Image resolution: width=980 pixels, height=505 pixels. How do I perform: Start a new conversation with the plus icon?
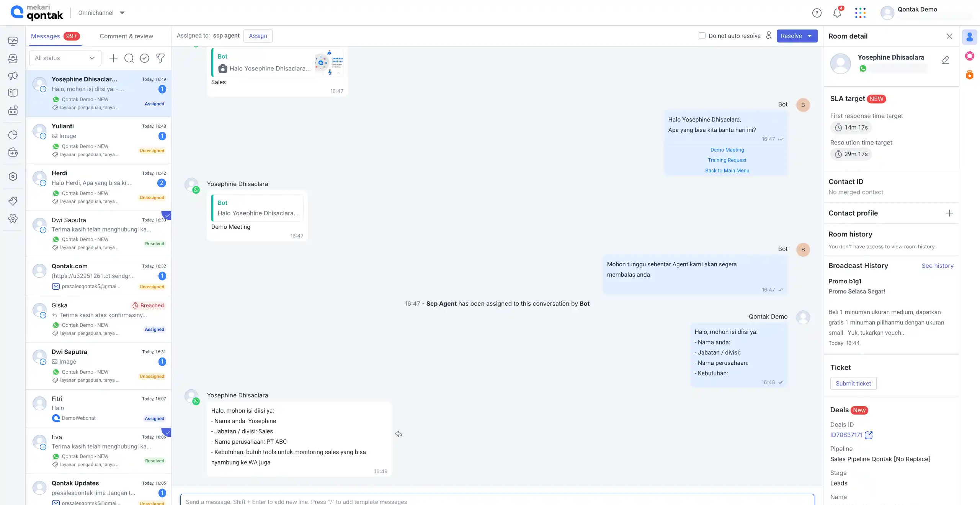coord(113,58)
